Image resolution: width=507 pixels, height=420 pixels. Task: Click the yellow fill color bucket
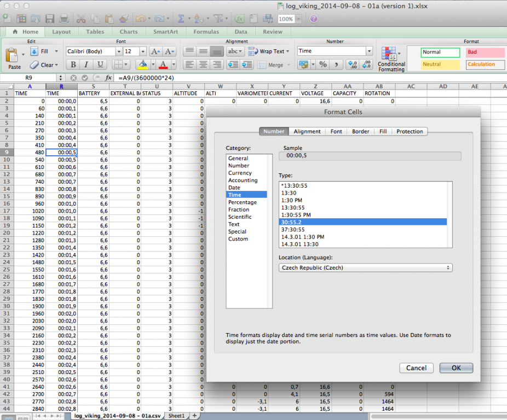(x=142, y=65)
